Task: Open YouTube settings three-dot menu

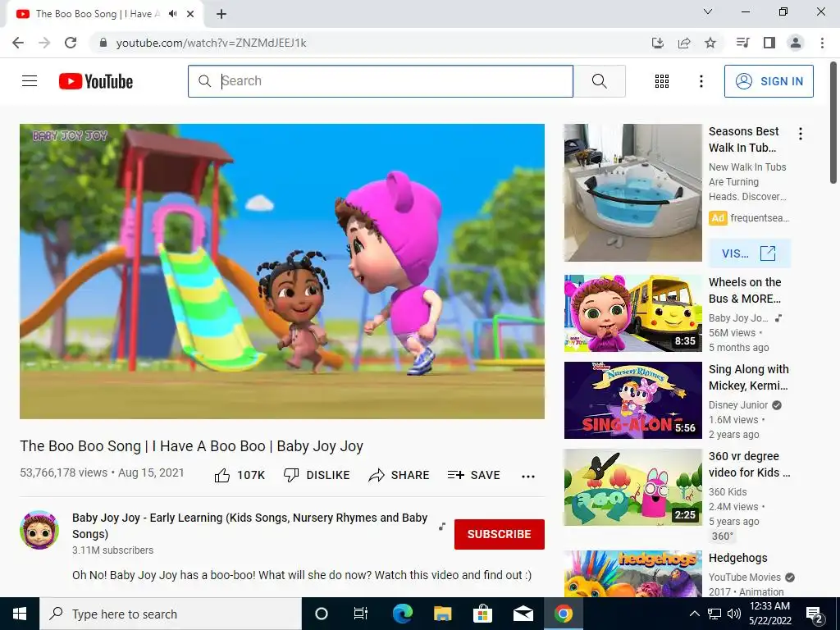Action: coord(701,81)
